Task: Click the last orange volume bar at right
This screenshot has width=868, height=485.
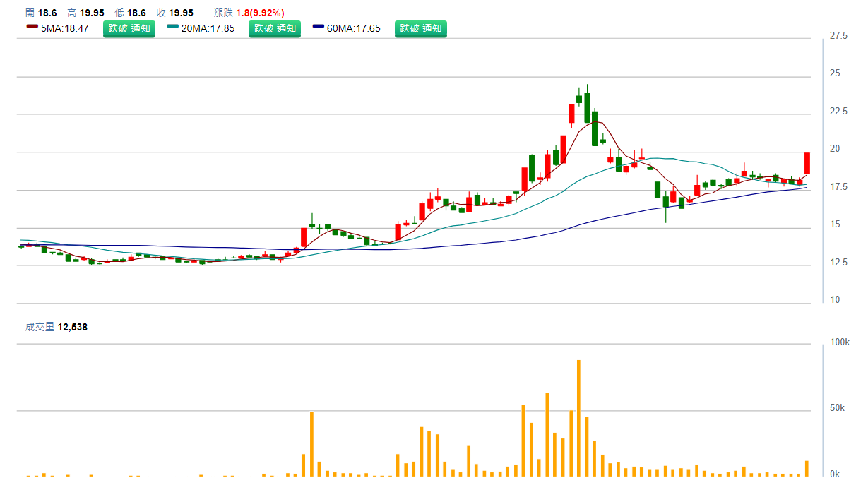Action: point(807,468)
